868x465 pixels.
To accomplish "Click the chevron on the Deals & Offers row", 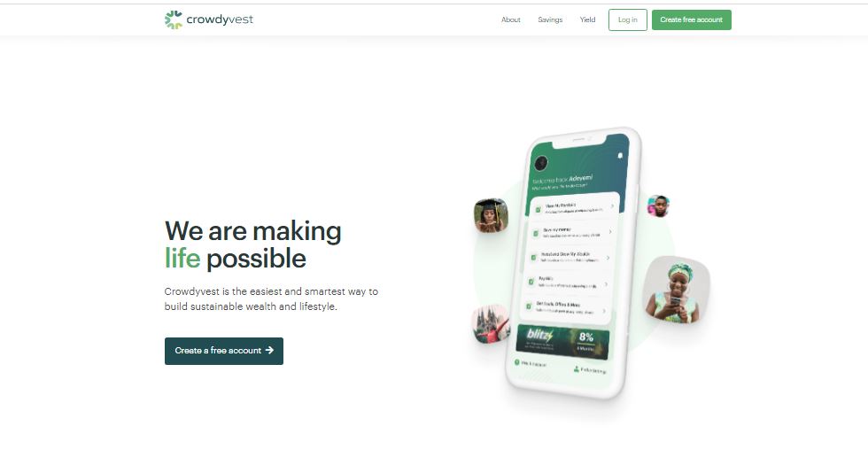I will [603, 311].
